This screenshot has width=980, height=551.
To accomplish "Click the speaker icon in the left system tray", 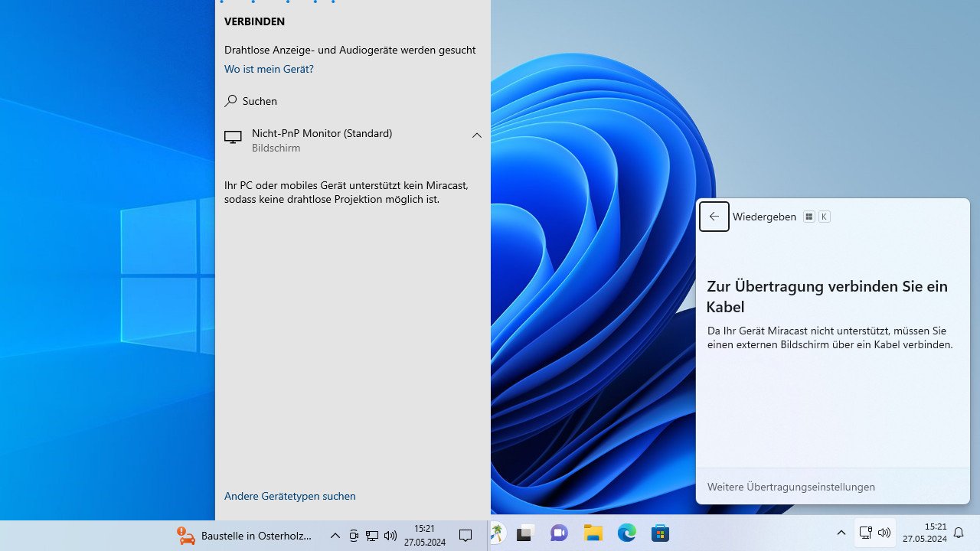I will click(x=390, y=535).
